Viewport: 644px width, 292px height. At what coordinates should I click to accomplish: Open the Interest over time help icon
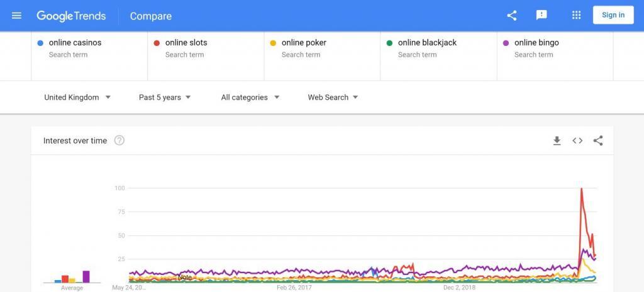click(x=119, y=141)
